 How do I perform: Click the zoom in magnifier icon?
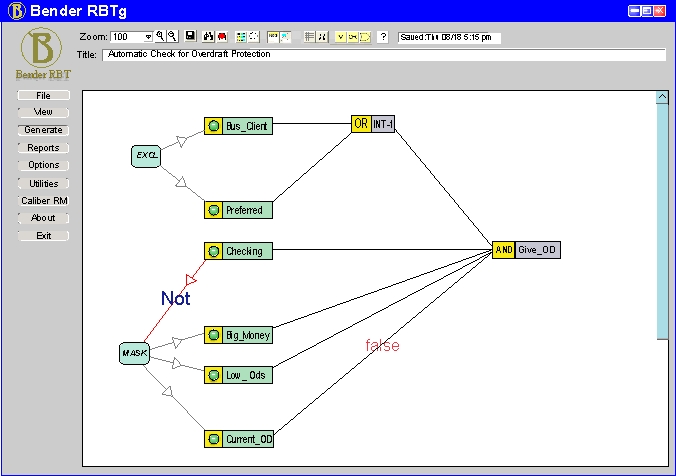(160, 37)
